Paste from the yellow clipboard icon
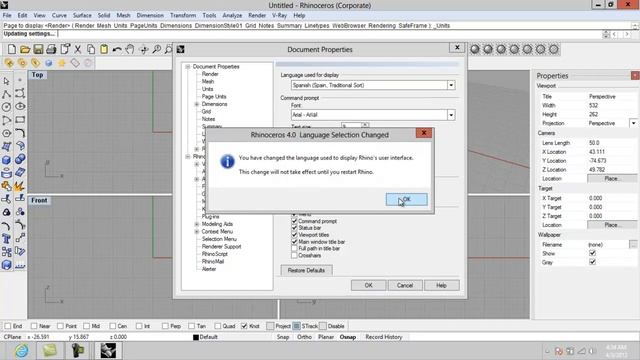Image resolution: width=640 pixels, height=360 pixels. pos(104,49)
